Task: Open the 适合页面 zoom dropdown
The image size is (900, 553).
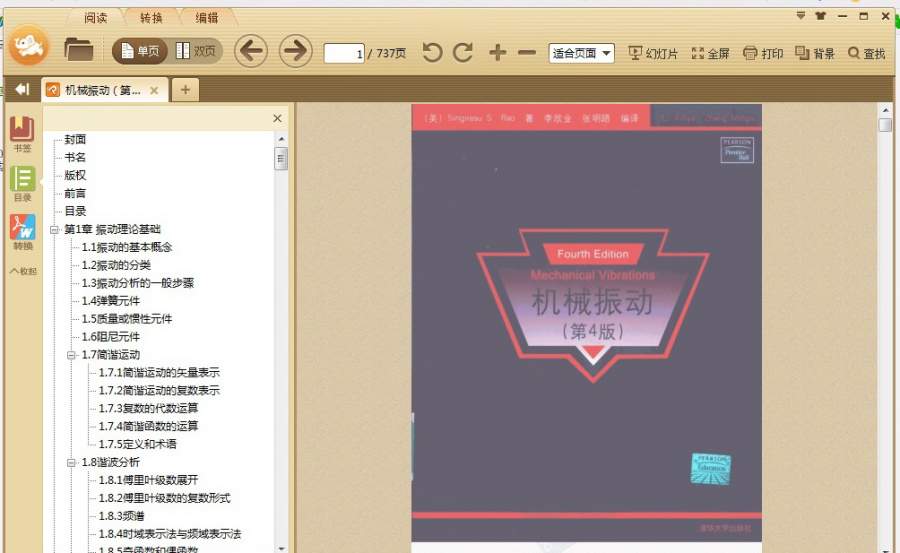Action: point(581,53)
